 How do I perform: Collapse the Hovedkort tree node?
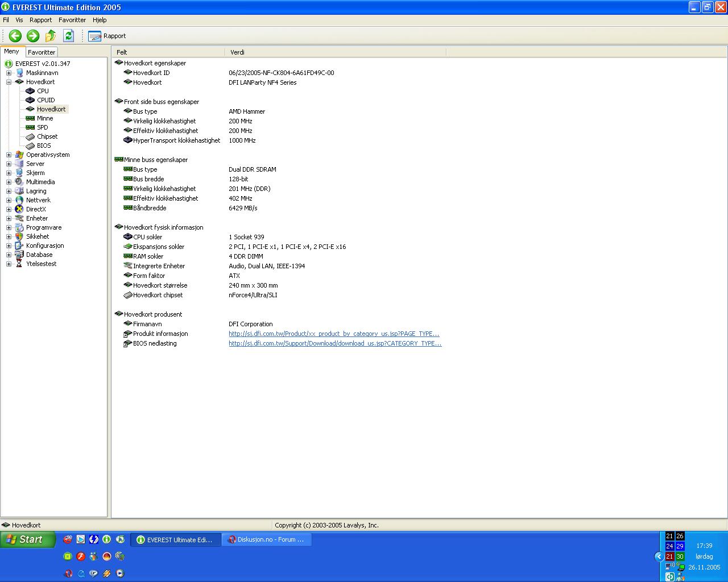[x=9, y=82]
